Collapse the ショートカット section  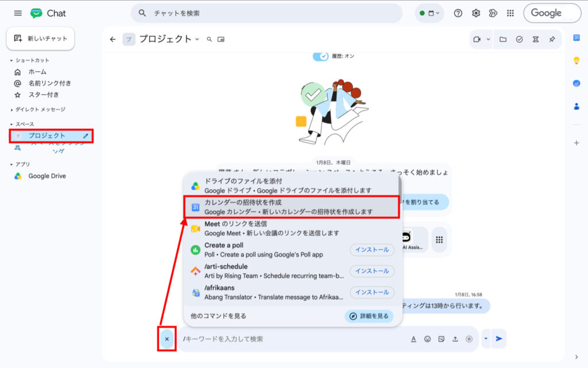(x=11, y=60)
